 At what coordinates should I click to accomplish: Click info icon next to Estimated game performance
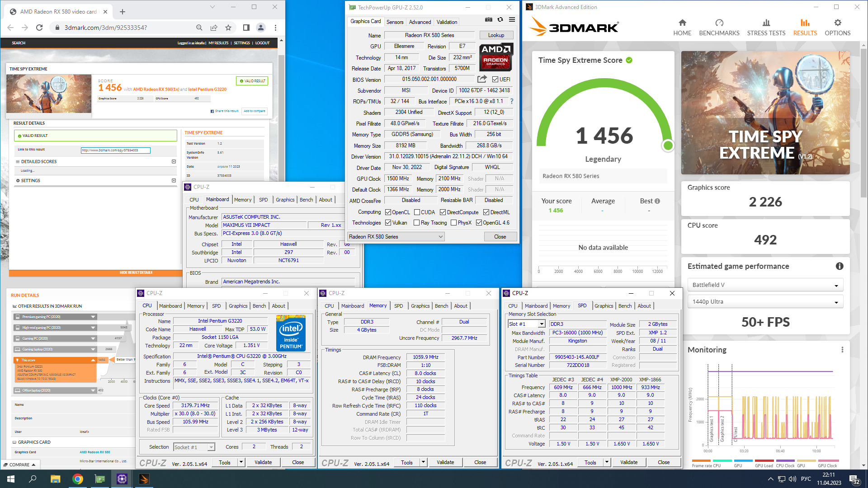840,266
